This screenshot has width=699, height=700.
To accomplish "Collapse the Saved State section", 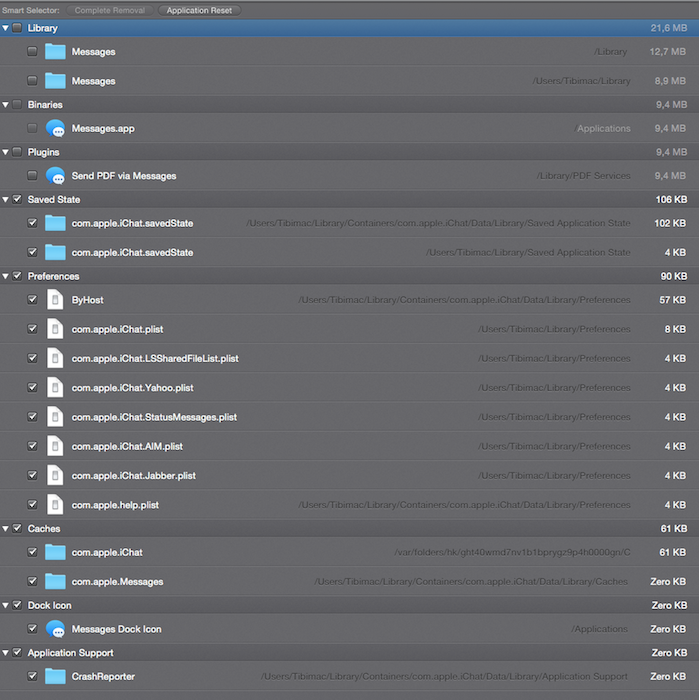I will click(6, 200).
